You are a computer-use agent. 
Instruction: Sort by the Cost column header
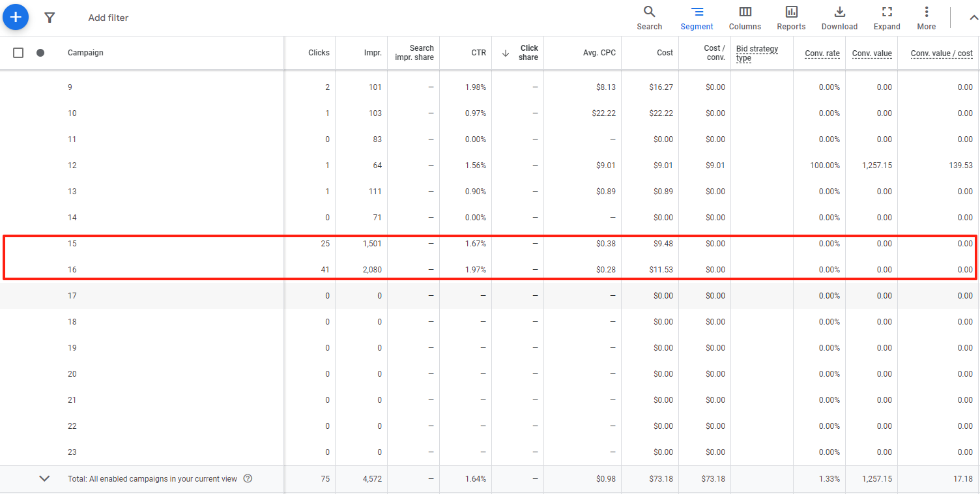(665, 53)
